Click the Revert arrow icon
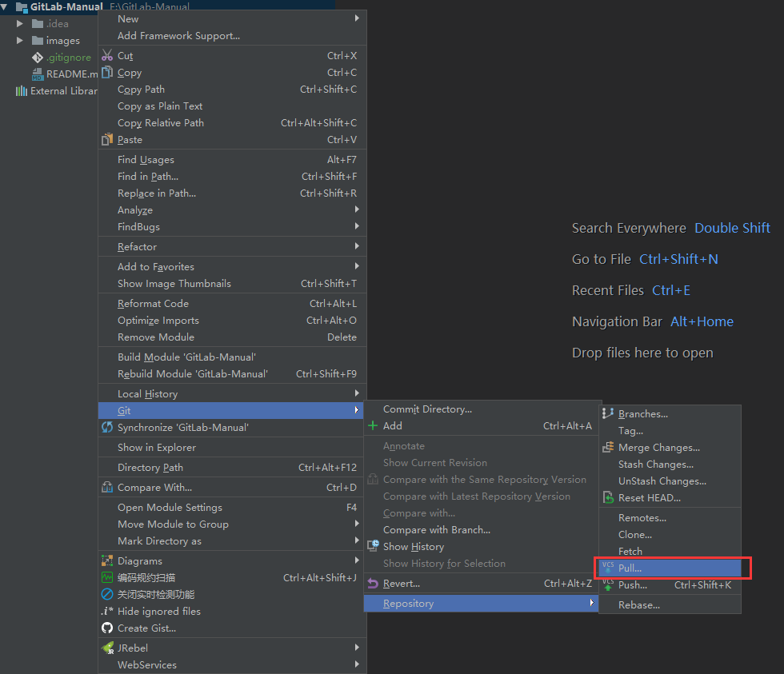The image size is (784, 674). point(373,584)
